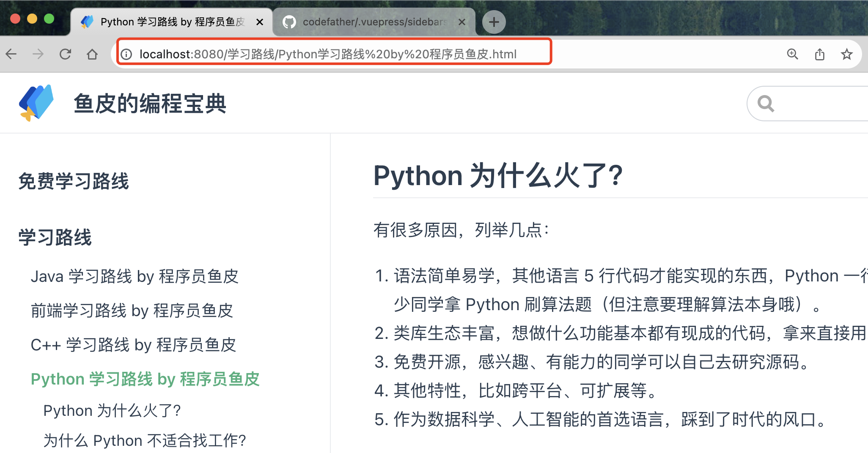This screenshot has height=453, width=868.
Task: Click the share icon in address bar
Action: tap(820, 54)
